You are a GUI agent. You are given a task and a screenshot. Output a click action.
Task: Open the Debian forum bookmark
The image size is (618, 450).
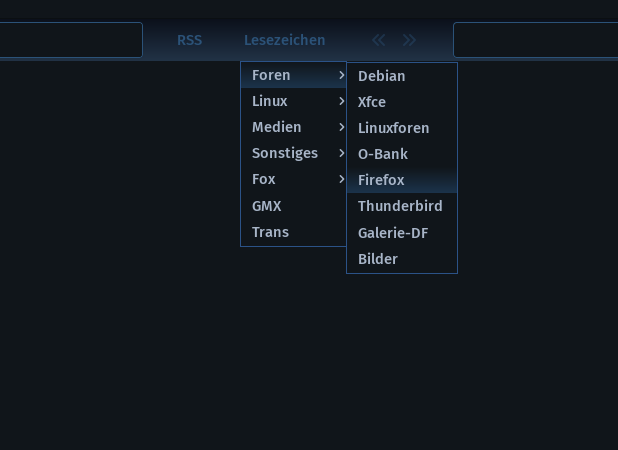[382, 76]
